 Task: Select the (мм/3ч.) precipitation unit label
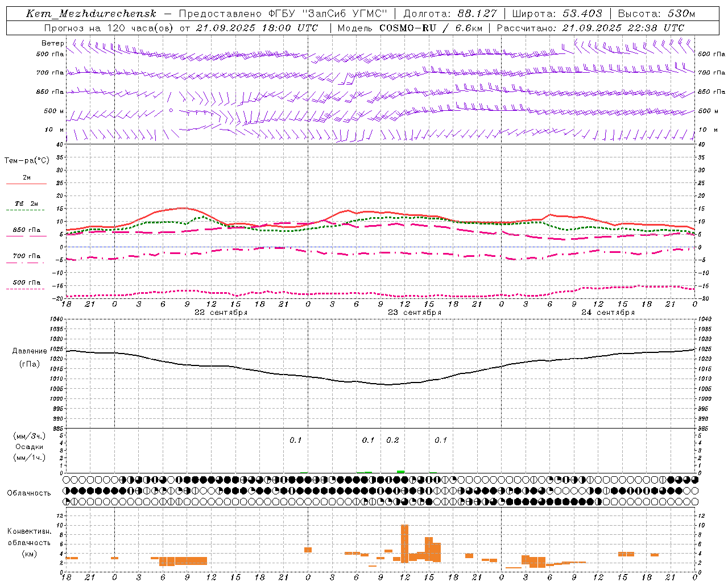pos(29,436)
